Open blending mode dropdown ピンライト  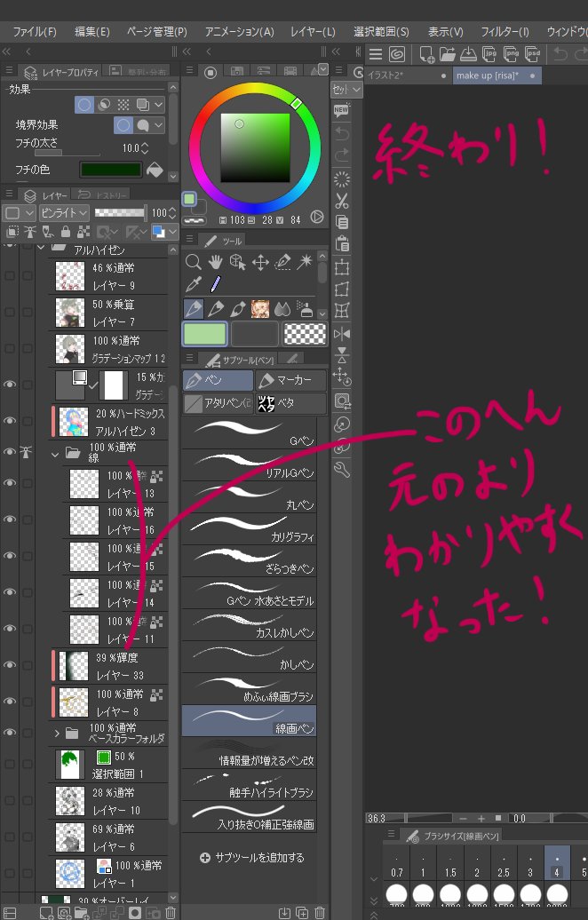[x=64, y=212]
